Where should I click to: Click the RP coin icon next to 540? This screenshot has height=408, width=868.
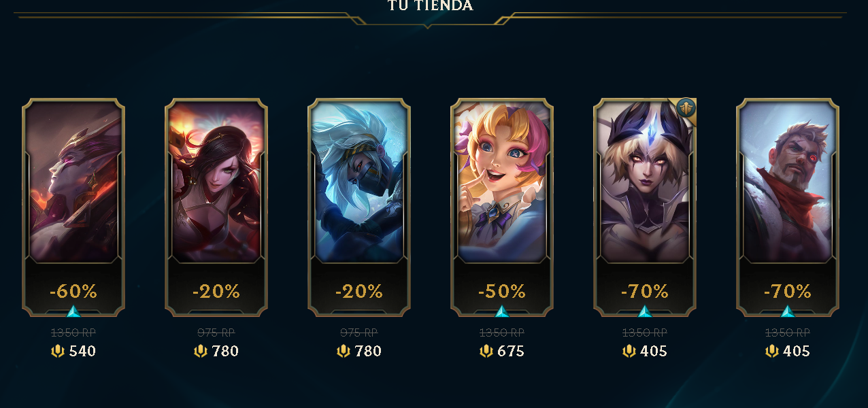58,351
